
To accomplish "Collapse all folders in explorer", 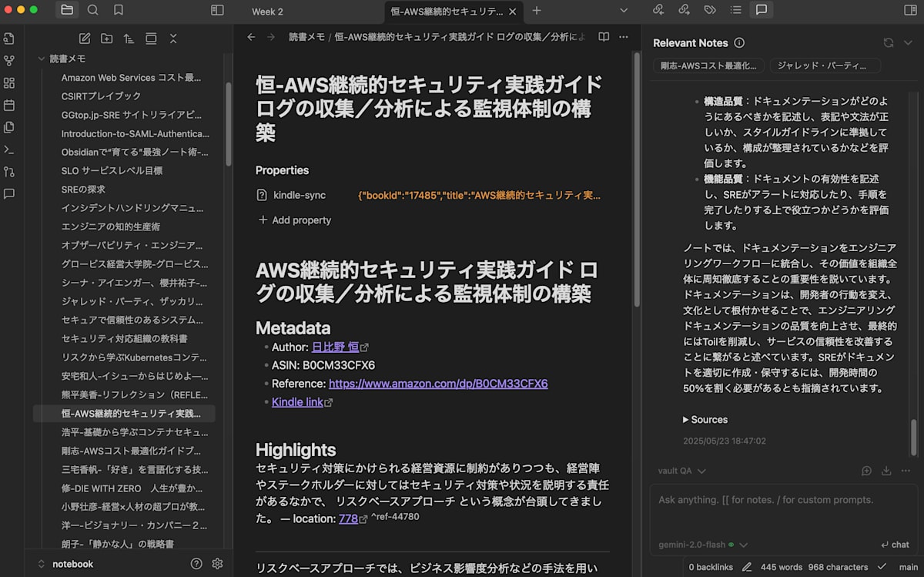I will (173, 39).
